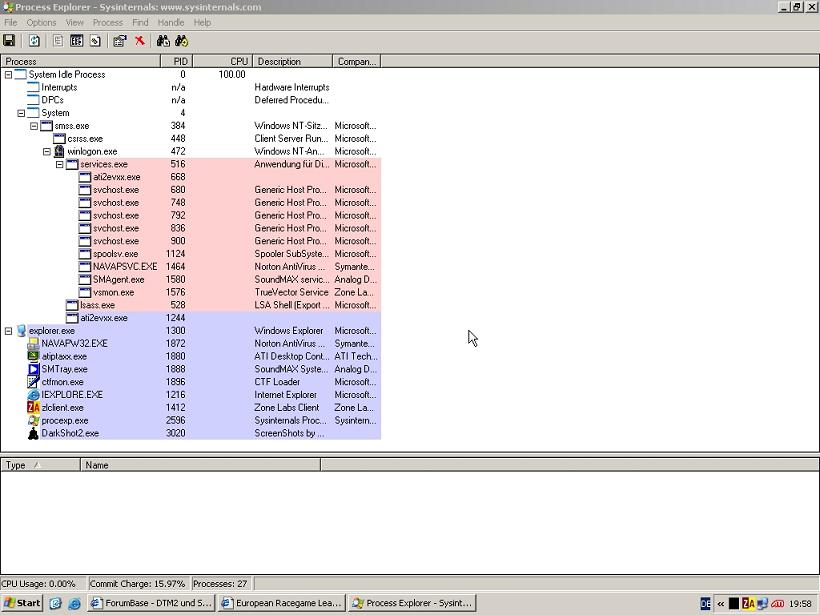Image resolution: width=820 pixels, height=615 pixels.
Task: Collapse the System tree node
Action: pos(21,113)
